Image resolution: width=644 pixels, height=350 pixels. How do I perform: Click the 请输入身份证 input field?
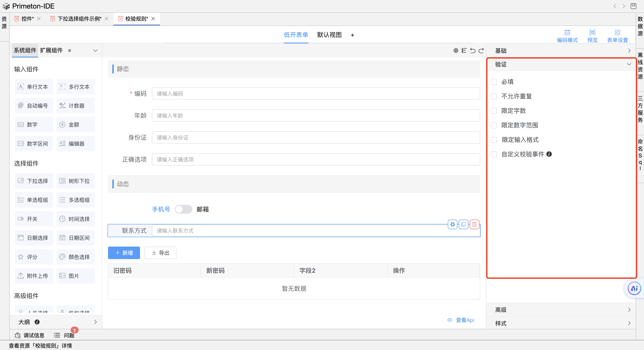click(x=315, y=138)
